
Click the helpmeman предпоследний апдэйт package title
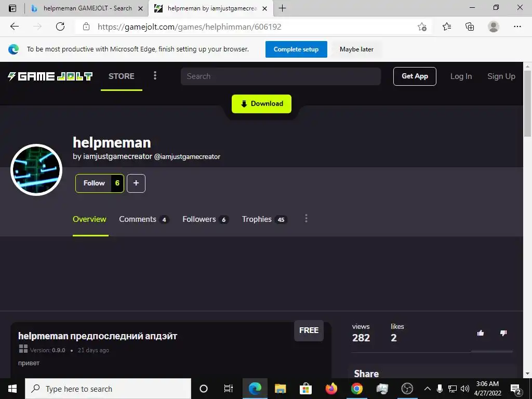pyautogui.click(x=98, y=336)
